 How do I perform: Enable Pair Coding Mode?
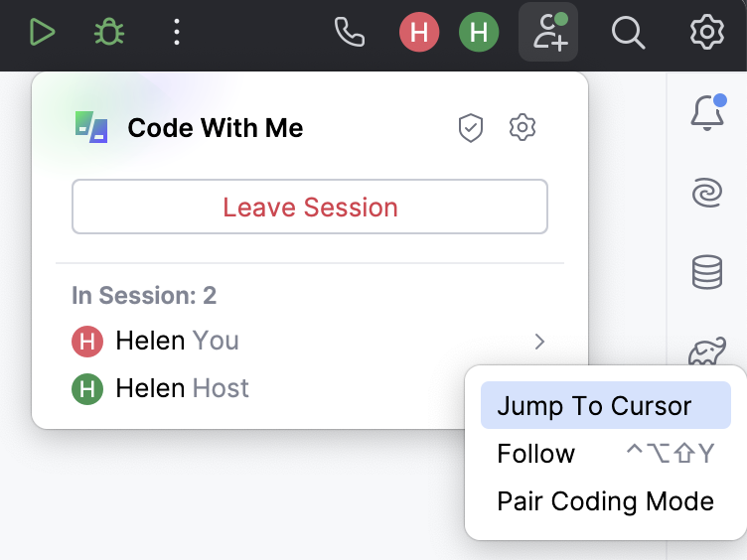pyautogui.click(x=605, y=501)
